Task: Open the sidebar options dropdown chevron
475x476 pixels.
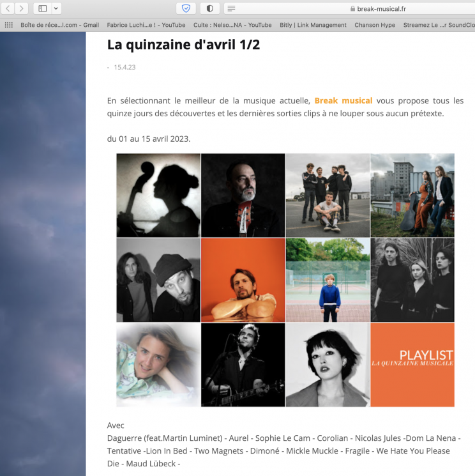Action: click(56, 8)
